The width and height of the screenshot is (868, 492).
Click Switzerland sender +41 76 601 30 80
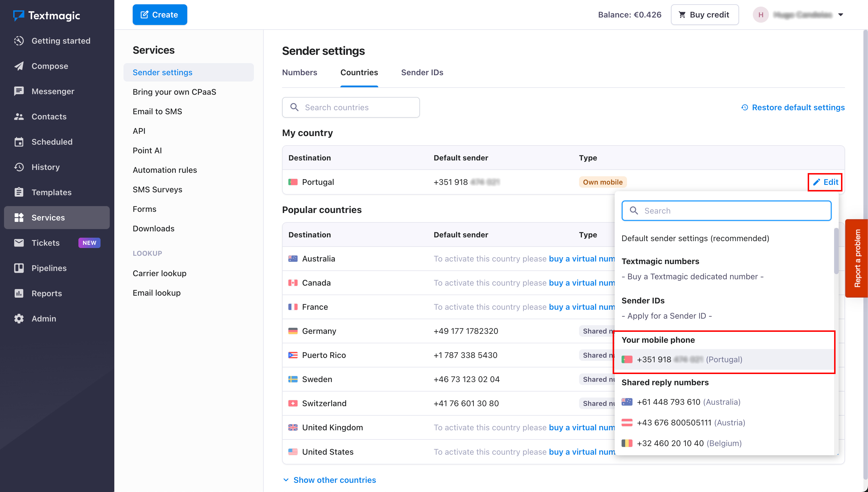[x=466, y=404]
